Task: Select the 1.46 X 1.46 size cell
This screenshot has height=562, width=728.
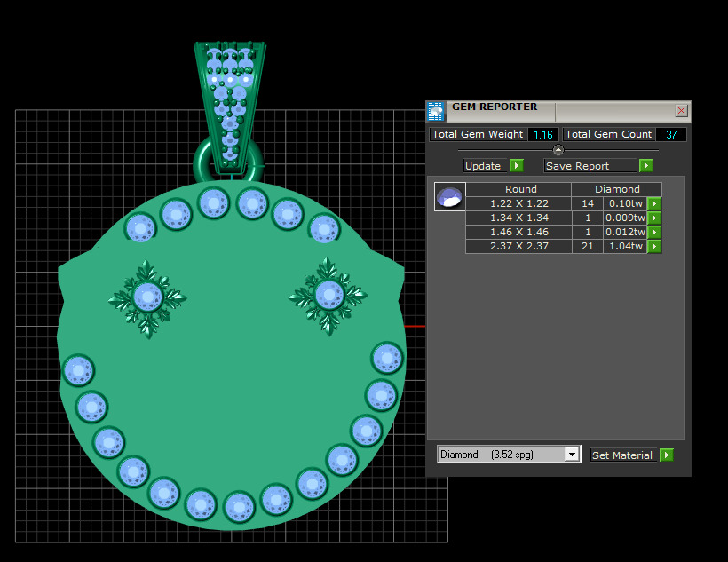Action: coord(518,232)
